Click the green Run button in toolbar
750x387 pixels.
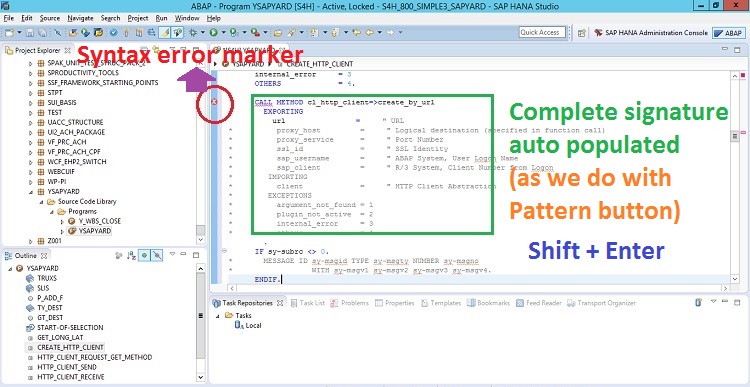[213, 33]
